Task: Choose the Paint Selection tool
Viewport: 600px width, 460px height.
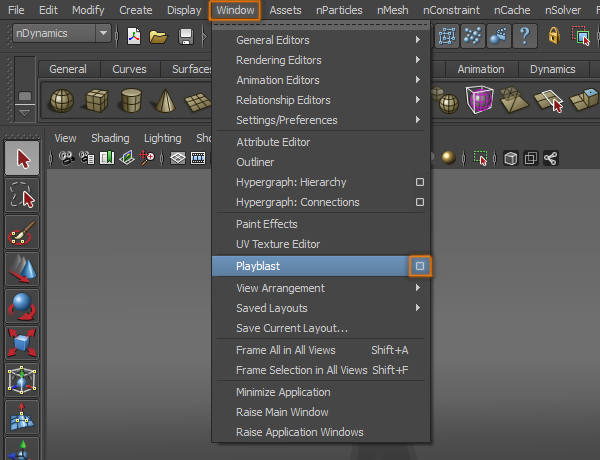Action: (x=22, y=233)
